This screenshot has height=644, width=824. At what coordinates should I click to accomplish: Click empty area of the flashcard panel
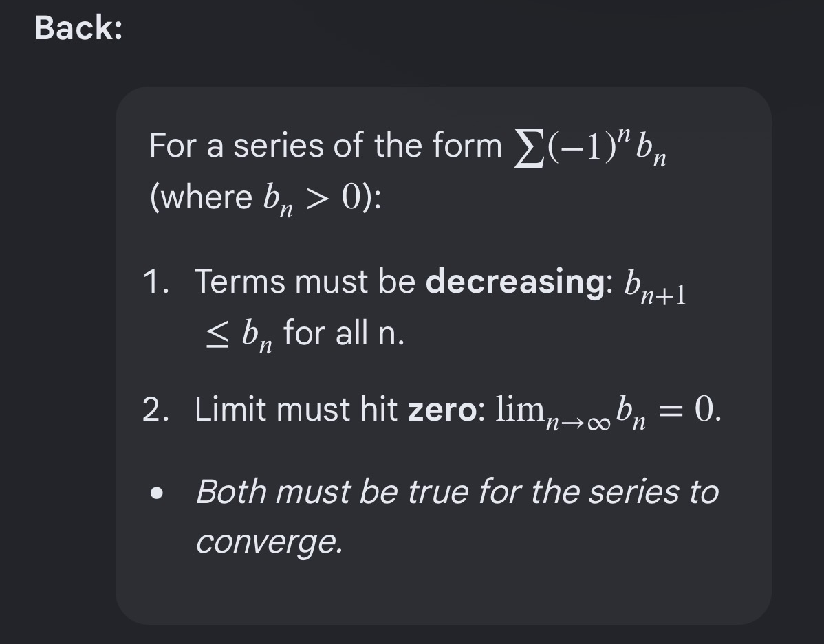click(525, 588)
